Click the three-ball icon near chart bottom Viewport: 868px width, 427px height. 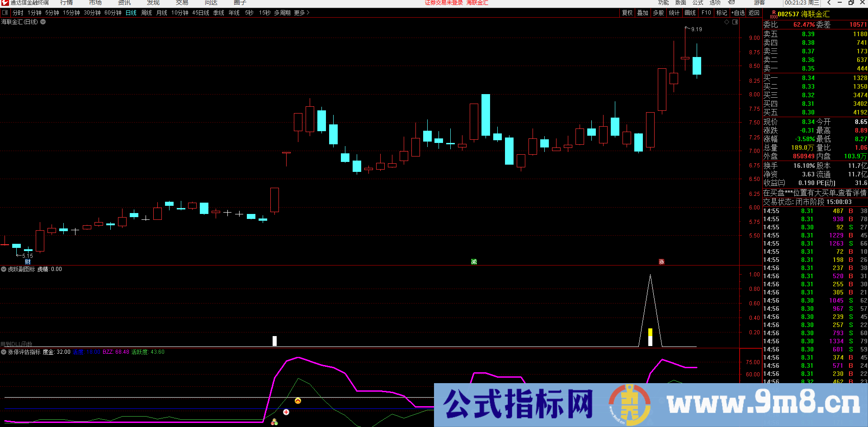[x=274, y=422]
